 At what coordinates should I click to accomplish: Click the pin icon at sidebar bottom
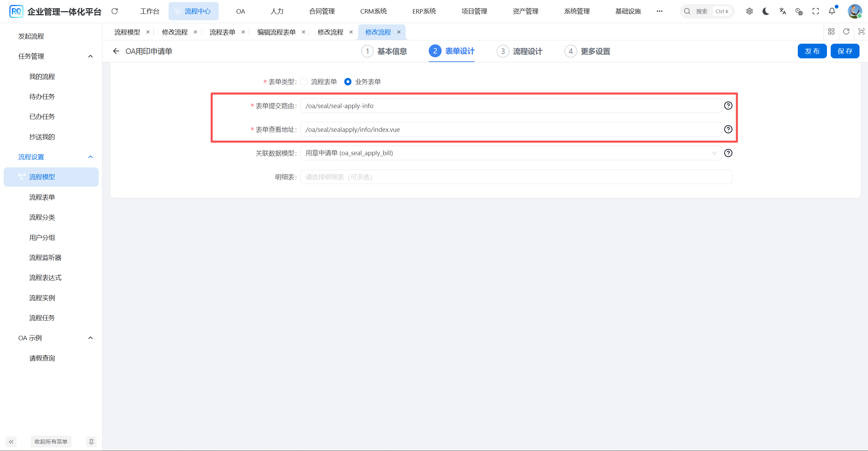click(91, 442)
